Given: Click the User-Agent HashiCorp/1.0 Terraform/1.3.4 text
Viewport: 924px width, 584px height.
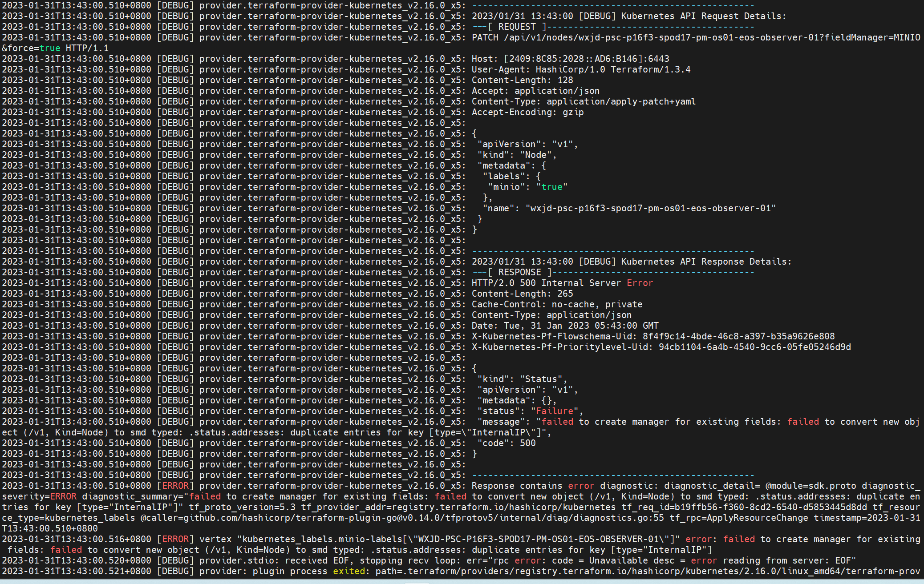Looking at the screenshot, I should tap(613, 69).
